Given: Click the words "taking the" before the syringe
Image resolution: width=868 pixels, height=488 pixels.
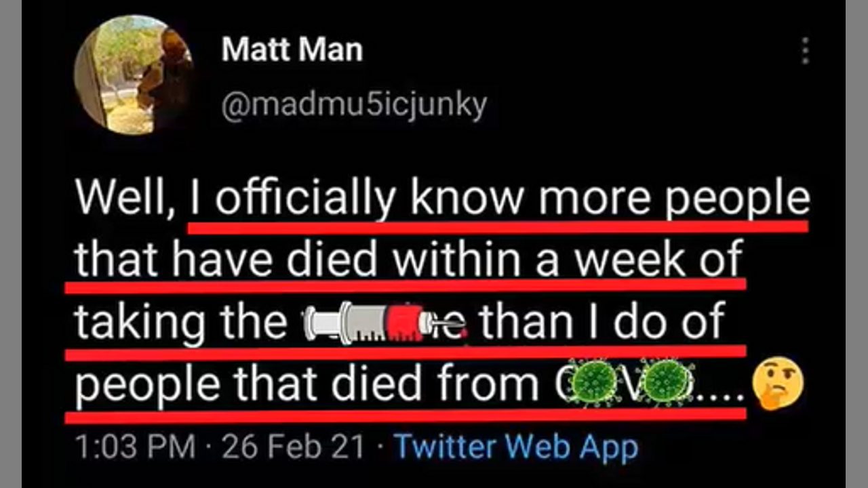Looking at the screenshot, I should coord(180,323).
